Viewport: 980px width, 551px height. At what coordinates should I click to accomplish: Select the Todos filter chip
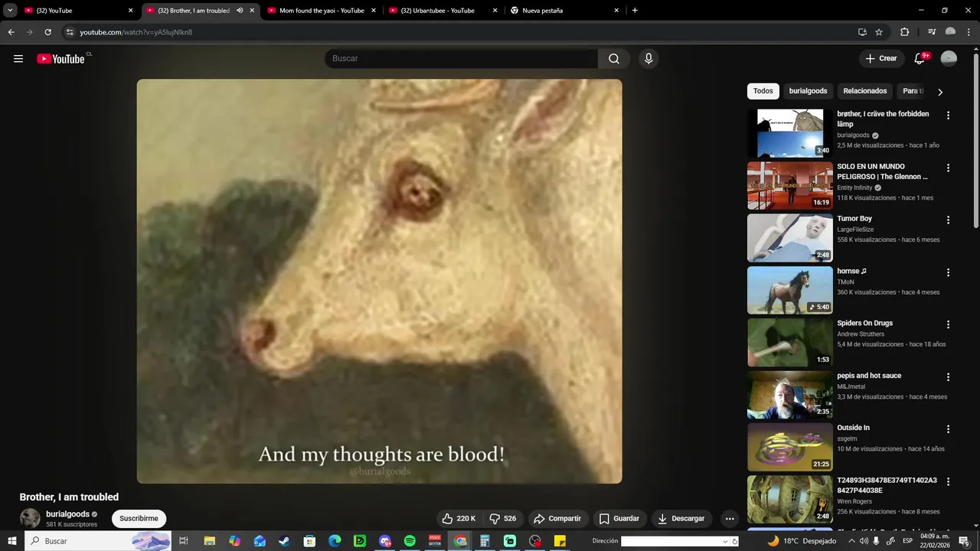pos(763,91)
